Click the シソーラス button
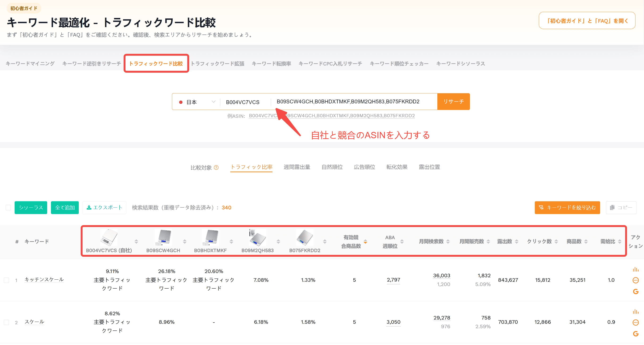The height and width of the screenshot is (345, 644). (31, 207)
